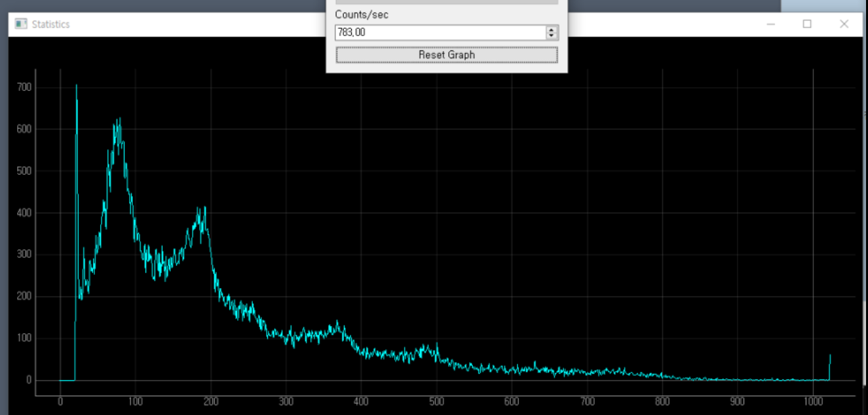Decrease Counts/sec with the spinner down arrow
Viewport: 868px width, 415px height.
pos(552,35)
